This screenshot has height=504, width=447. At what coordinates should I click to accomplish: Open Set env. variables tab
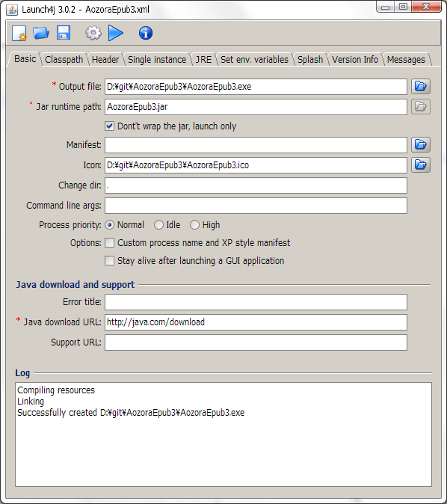(x=254, y=60)
